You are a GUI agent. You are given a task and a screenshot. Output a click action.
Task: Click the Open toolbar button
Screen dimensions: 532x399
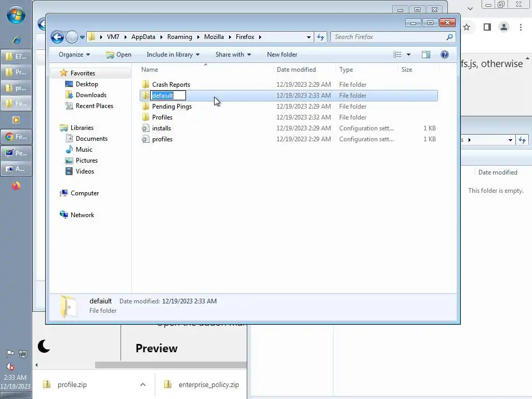click(119, 55)
